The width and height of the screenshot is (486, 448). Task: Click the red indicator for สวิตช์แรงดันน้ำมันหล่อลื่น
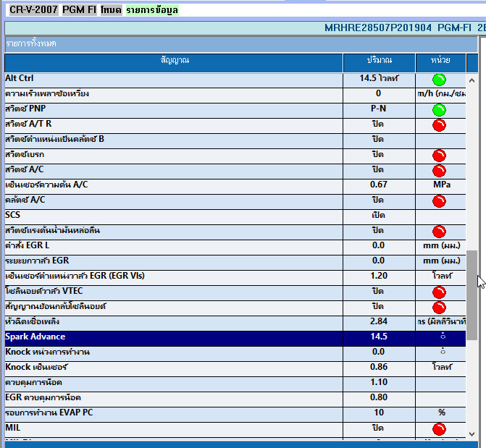point(439,232)
